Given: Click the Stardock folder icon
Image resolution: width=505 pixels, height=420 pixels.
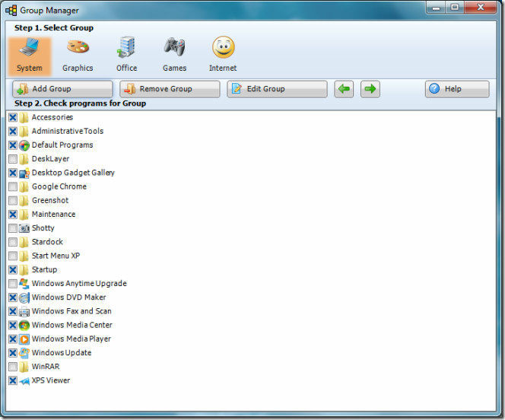Looking at the screenshot, I should pyautogui.click(x=24, y=242).
